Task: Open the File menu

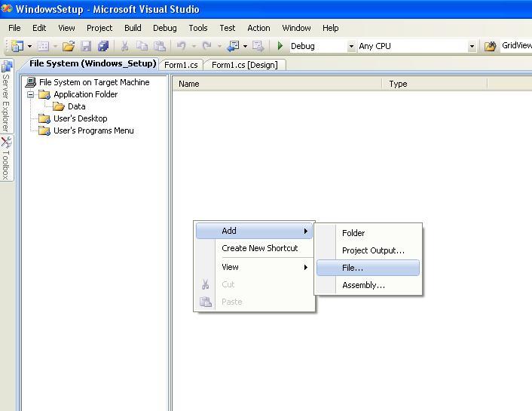Action: pyautogui.click(x=14, y=28)
